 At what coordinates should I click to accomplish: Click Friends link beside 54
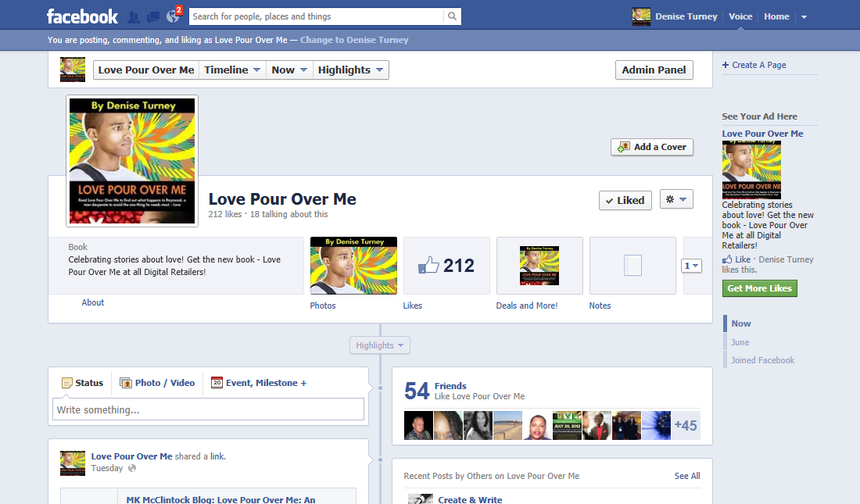coord(450,386)
